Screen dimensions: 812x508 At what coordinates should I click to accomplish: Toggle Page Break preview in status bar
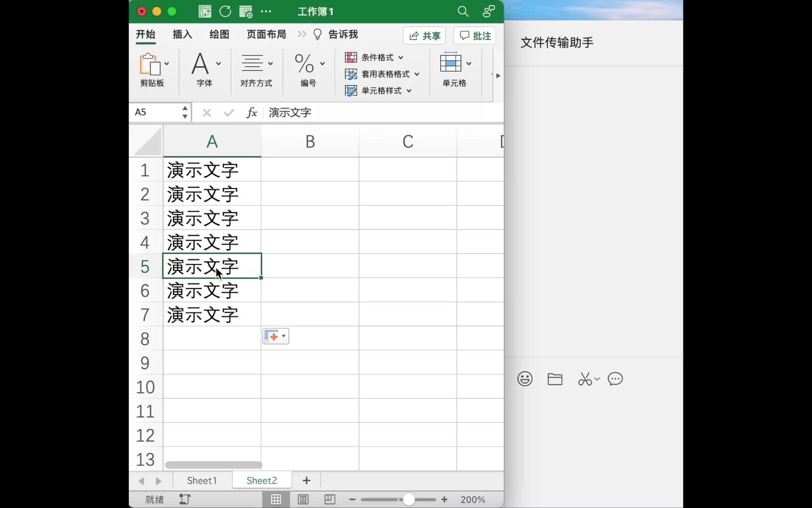coord(329,500)
